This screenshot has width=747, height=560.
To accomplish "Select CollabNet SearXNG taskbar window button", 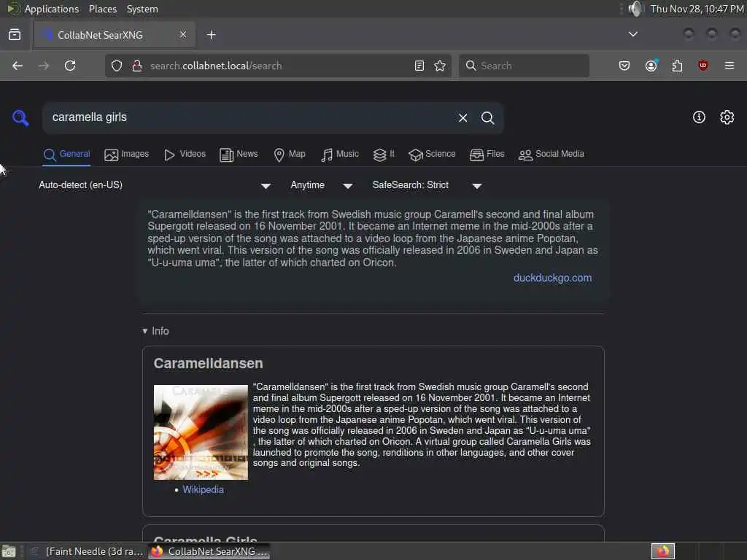I will (x=209, y=551).
